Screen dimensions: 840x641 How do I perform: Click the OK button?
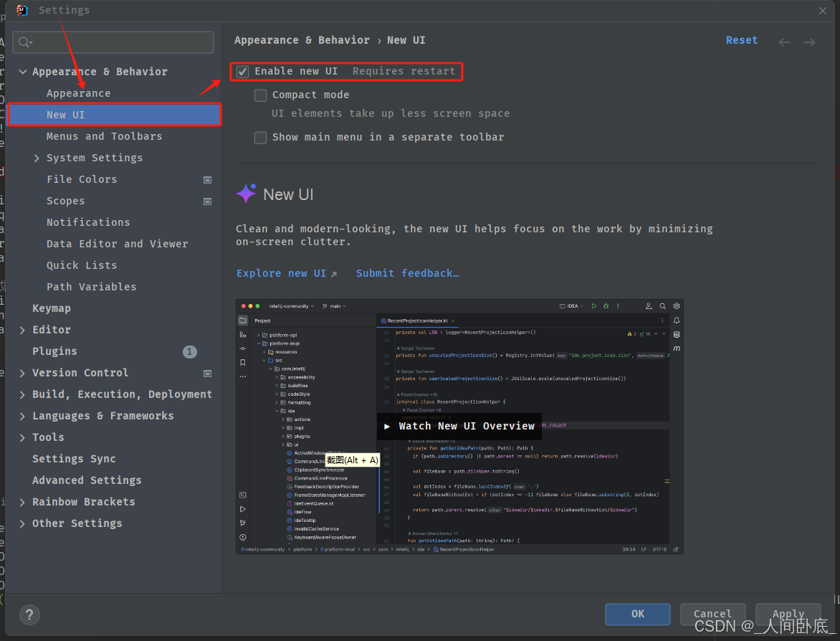coord(637,614)
